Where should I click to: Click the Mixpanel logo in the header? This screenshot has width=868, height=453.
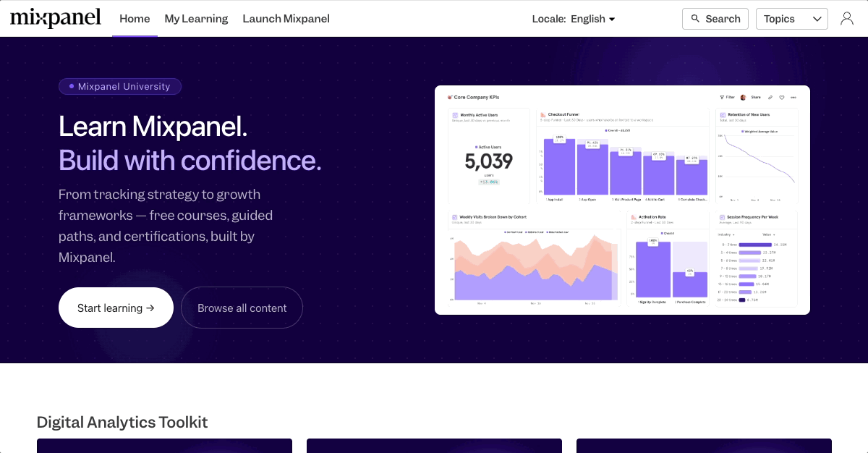tap(56, 17)
